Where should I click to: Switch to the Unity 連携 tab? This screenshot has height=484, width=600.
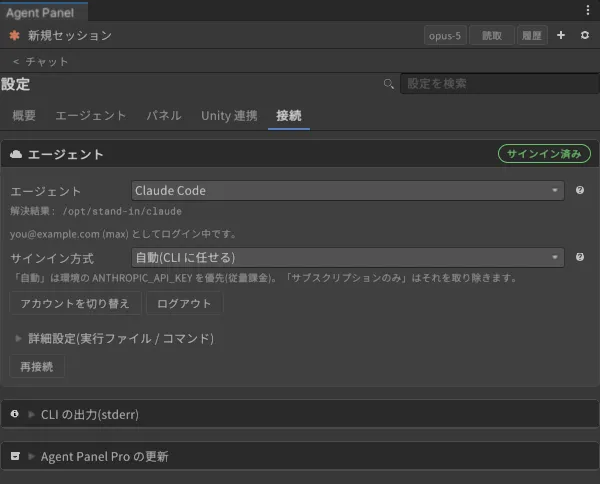229,116
